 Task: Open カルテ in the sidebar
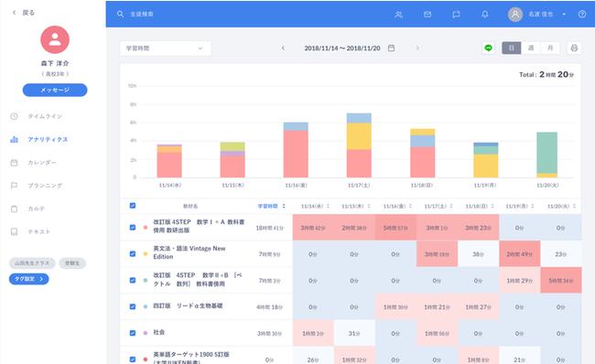[x=36, y=209]
